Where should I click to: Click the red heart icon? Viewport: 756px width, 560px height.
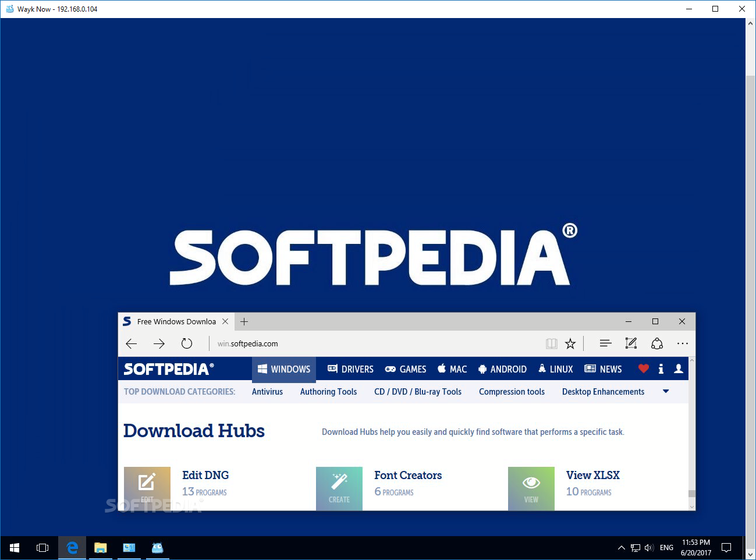pyautogui.click(x=643, y=368)
